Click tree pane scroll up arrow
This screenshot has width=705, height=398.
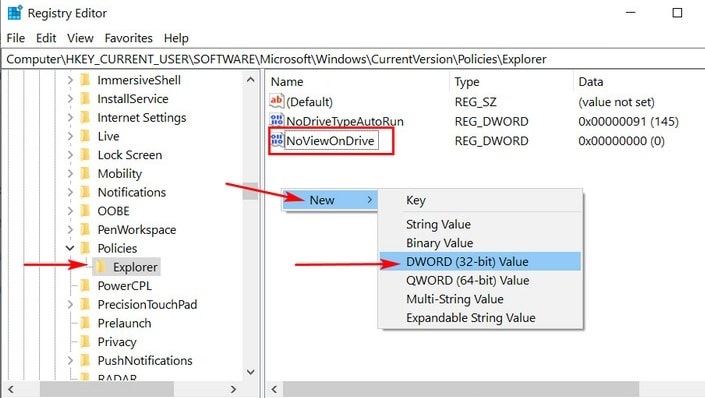(x=250, y=80)
